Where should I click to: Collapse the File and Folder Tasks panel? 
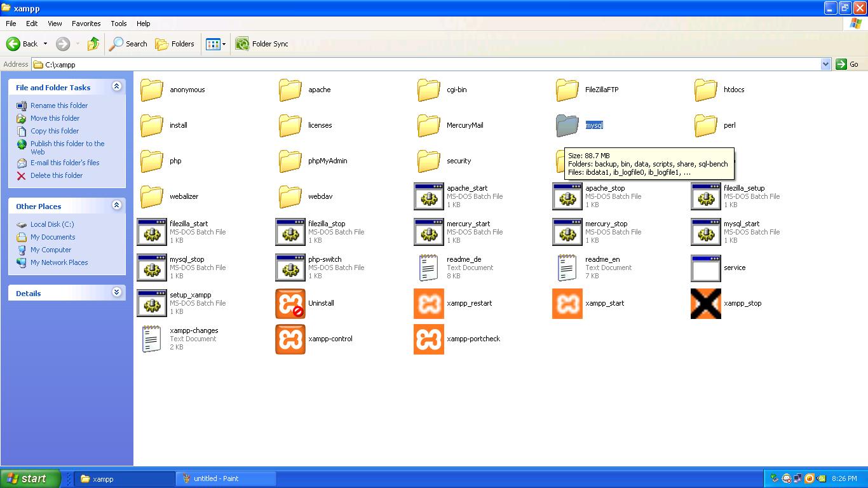point(116,86)
